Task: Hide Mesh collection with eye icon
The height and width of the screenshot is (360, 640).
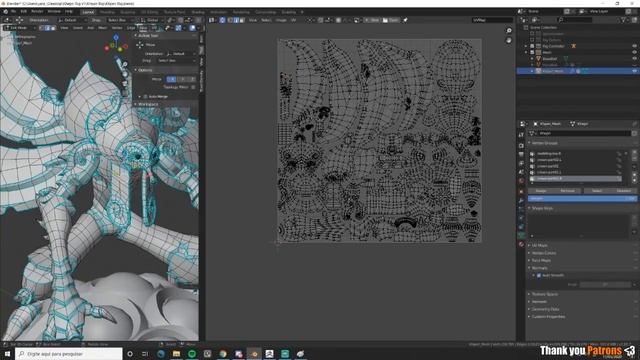Action: [x=634, y=52]
